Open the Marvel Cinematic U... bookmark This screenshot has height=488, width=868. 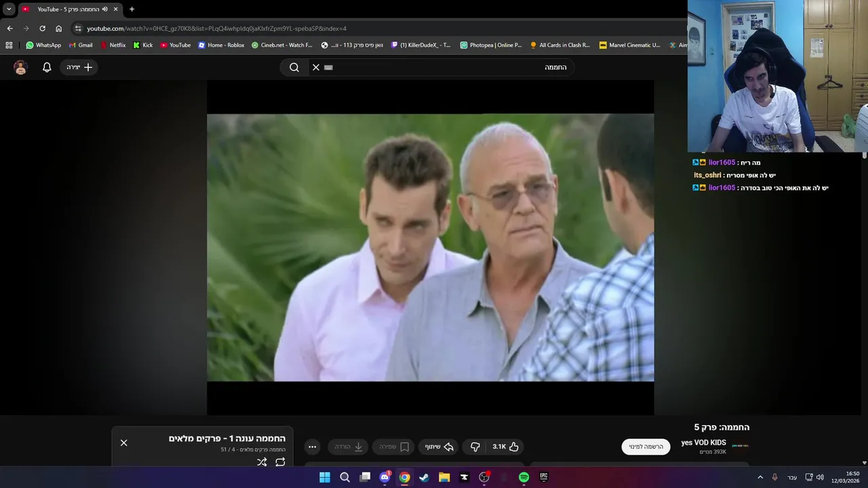tap(629, 45)
